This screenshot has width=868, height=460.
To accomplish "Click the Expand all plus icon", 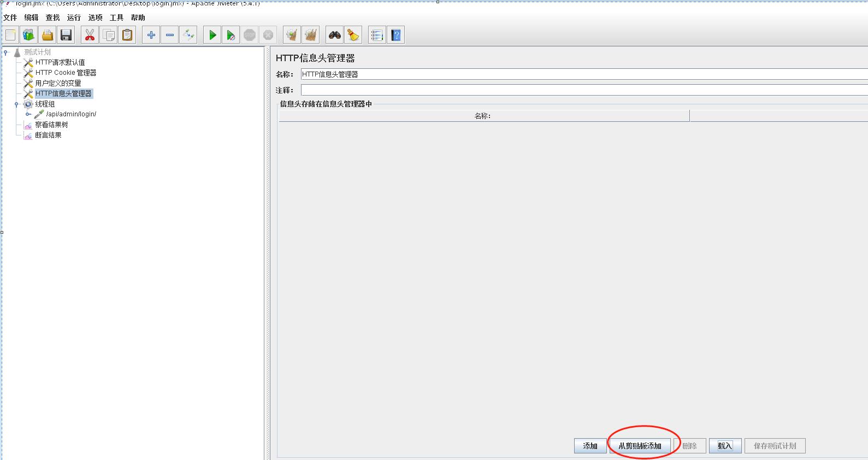I will [x=151, y=36].
